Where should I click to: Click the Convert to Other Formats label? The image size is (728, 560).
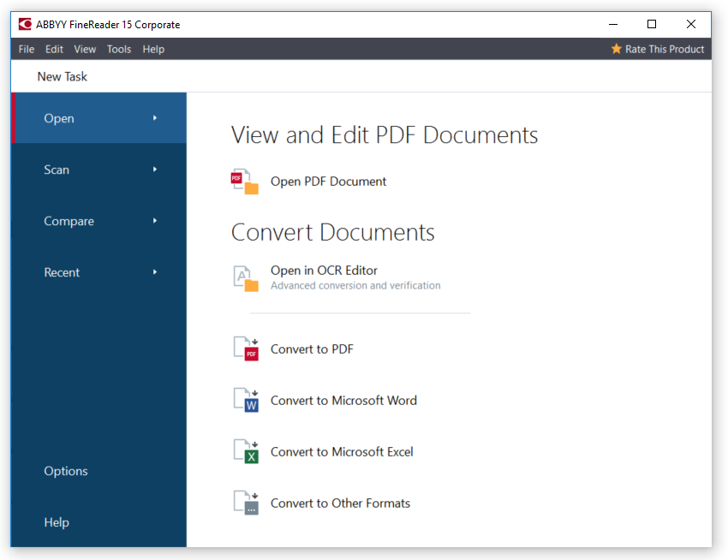tap(340, 503)
